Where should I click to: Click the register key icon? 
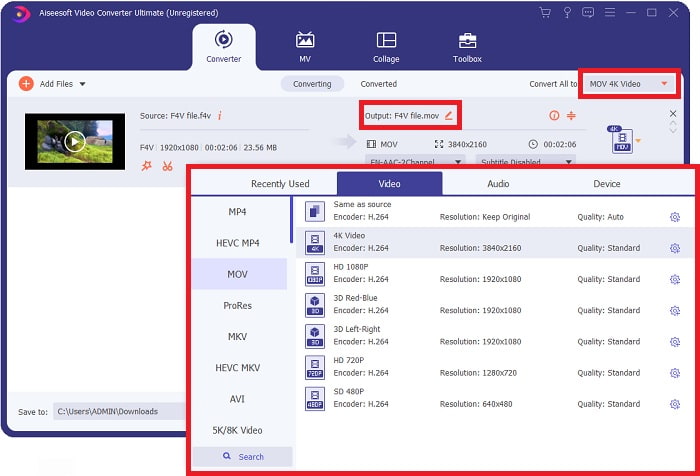pos(567,13)
